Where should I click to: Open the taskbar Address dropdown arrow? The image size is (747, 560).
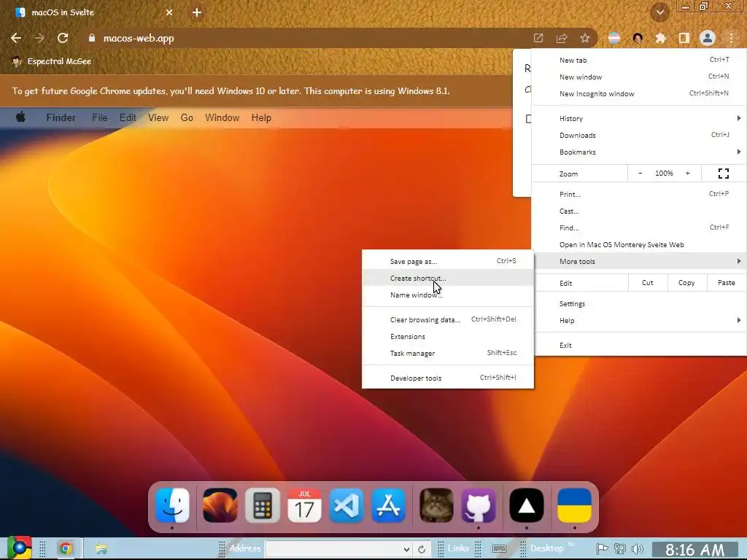point(406,549)
